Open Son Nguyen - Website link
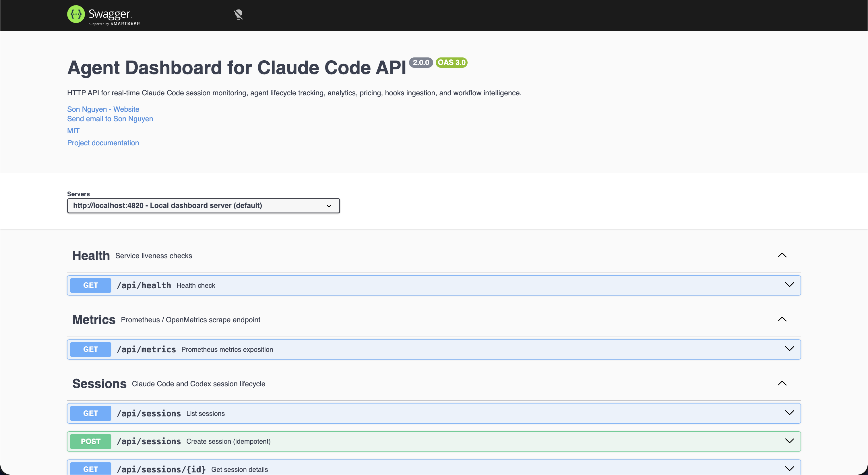The image size is (868, 475). 103,109
